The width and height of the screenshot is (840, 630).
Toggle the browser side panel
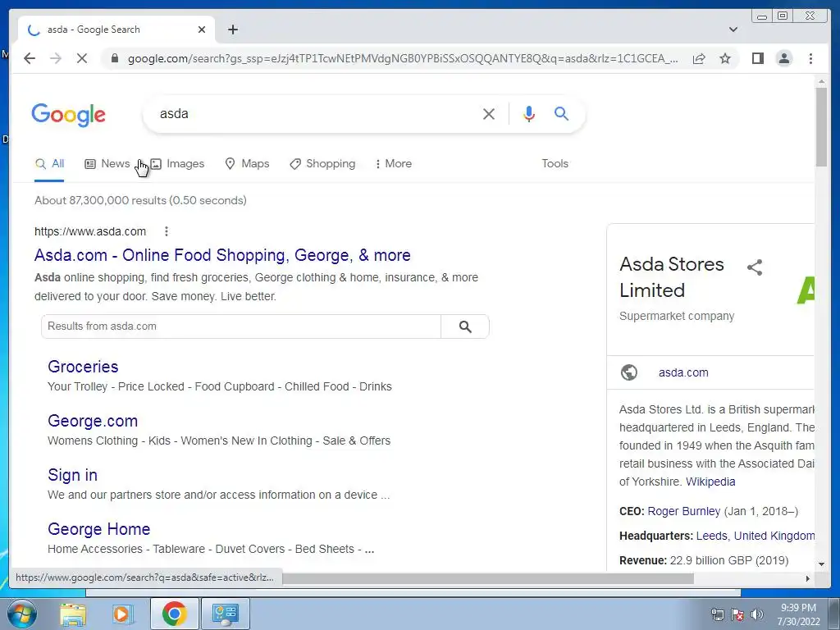[757, 58]
